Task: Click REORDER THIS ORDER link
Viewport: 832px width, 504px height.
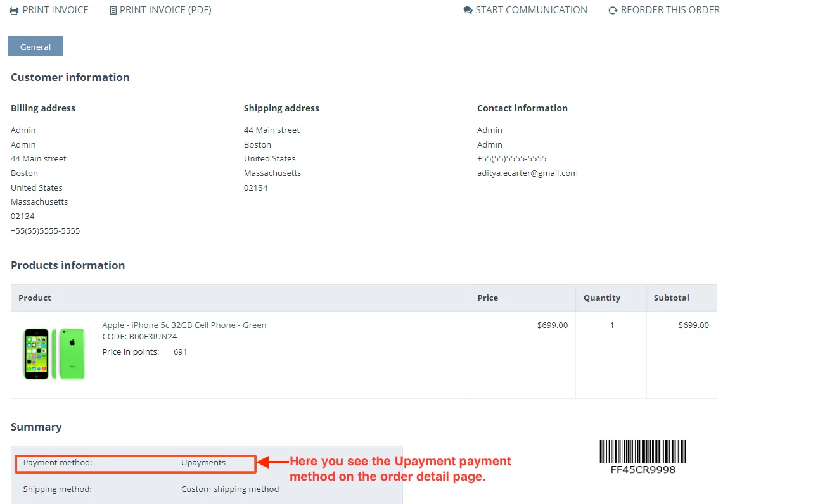Action: (x=670, y=10)
